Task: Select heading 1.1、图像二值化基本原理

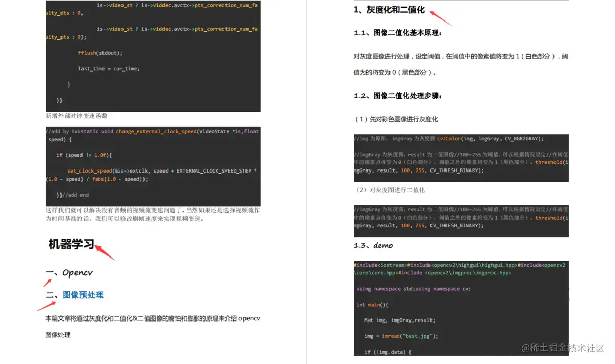Action: (397, 33)
